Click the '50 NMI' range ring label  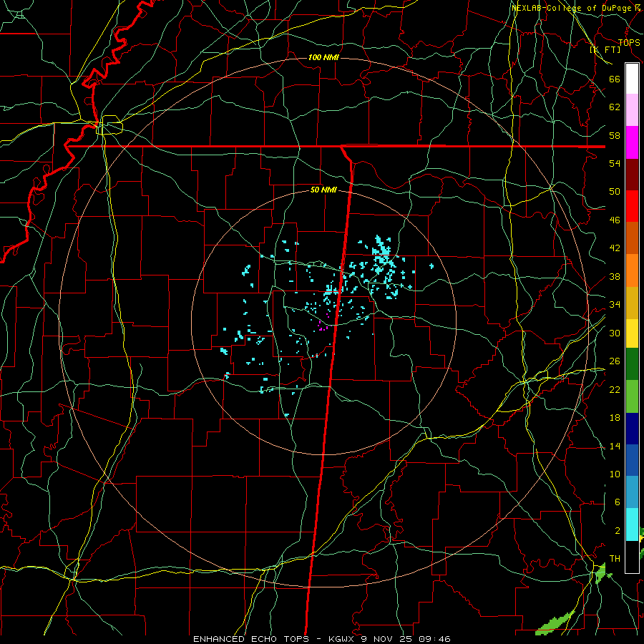323,190
